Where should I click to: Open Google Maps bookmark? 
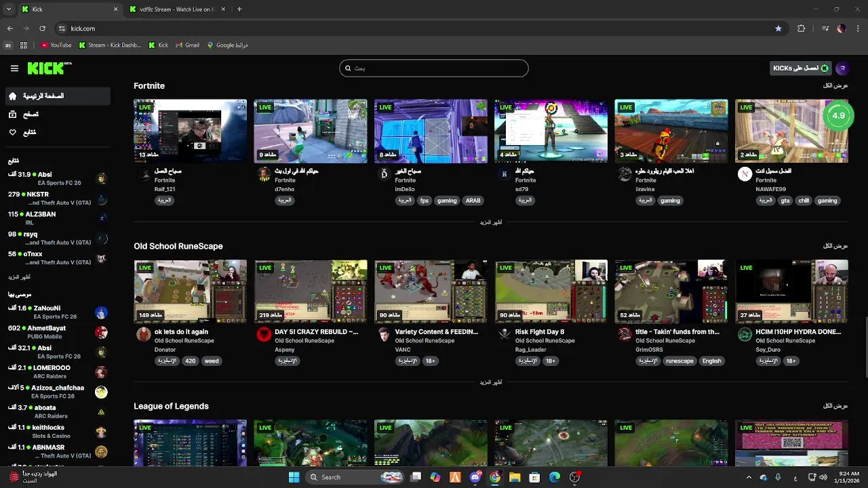pyautogui.click(x=228, y=45)
